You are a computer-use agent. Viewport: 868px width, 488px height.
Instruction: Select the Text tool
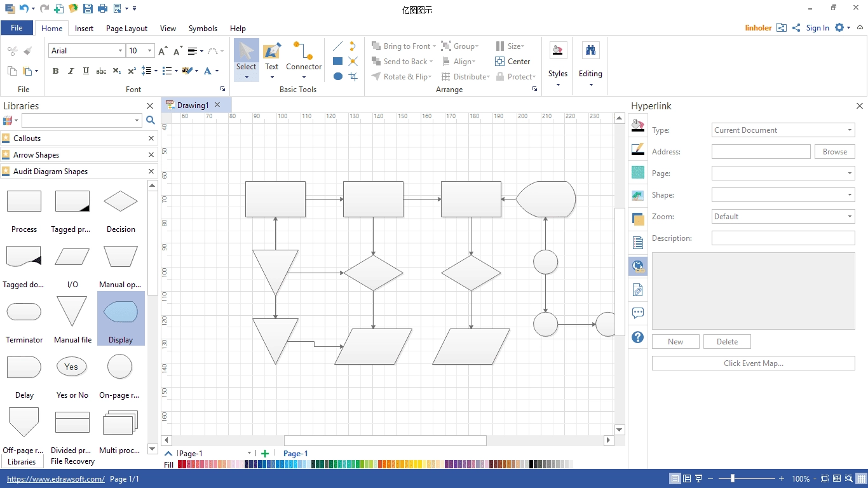pyautogui.click(x=271, y=60)
